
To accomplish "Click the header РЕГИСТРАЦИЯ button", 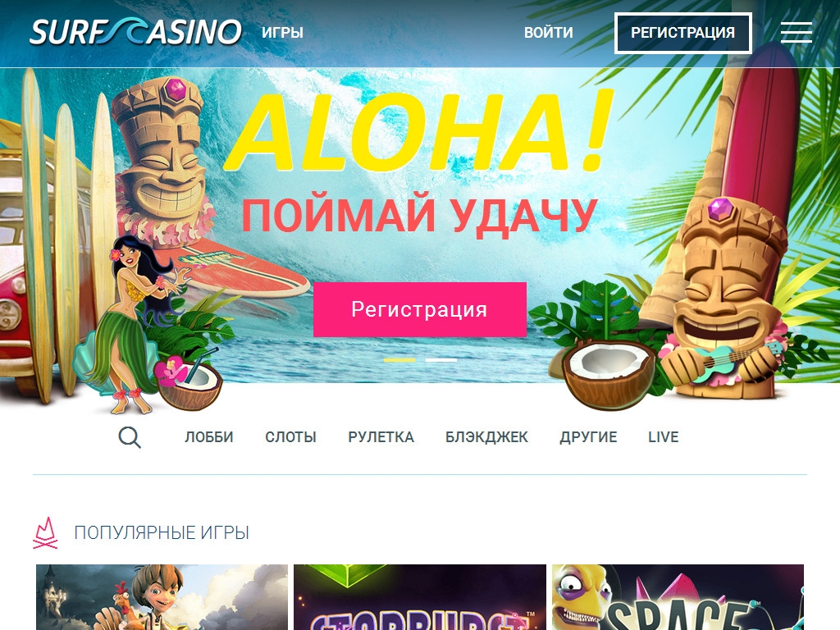I will point(683,33).
